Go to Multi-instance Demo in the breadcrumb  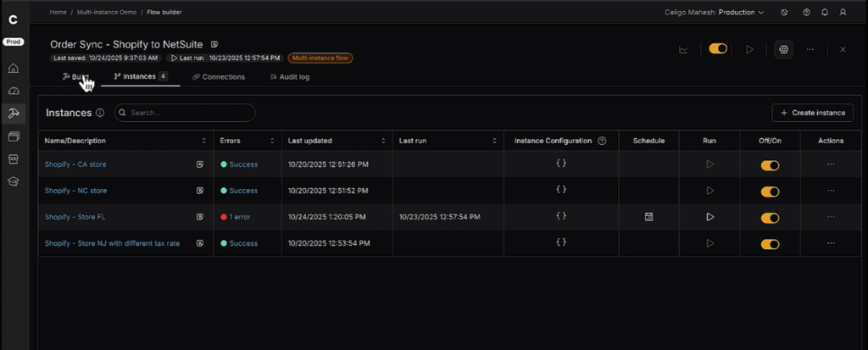coord(107,12)
